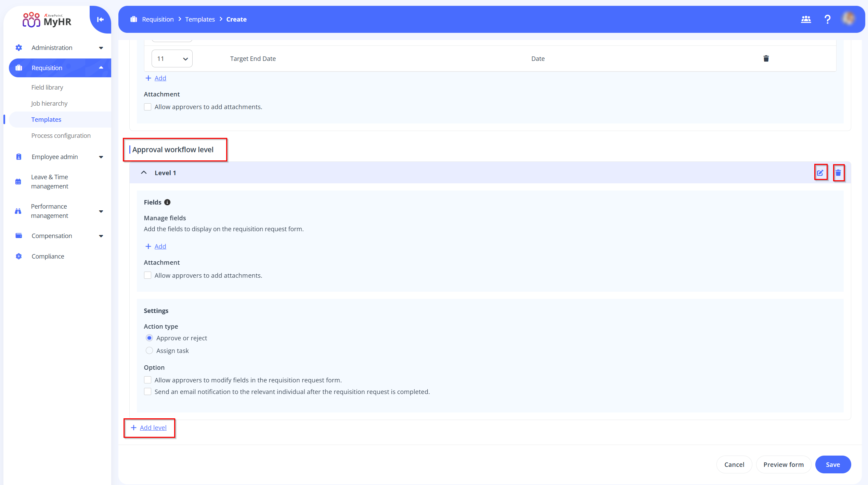Image resolution: width=868 pixels, height=485 pixels.
Task: Open Field library in the sidebar
Action: tap(47, 87)
